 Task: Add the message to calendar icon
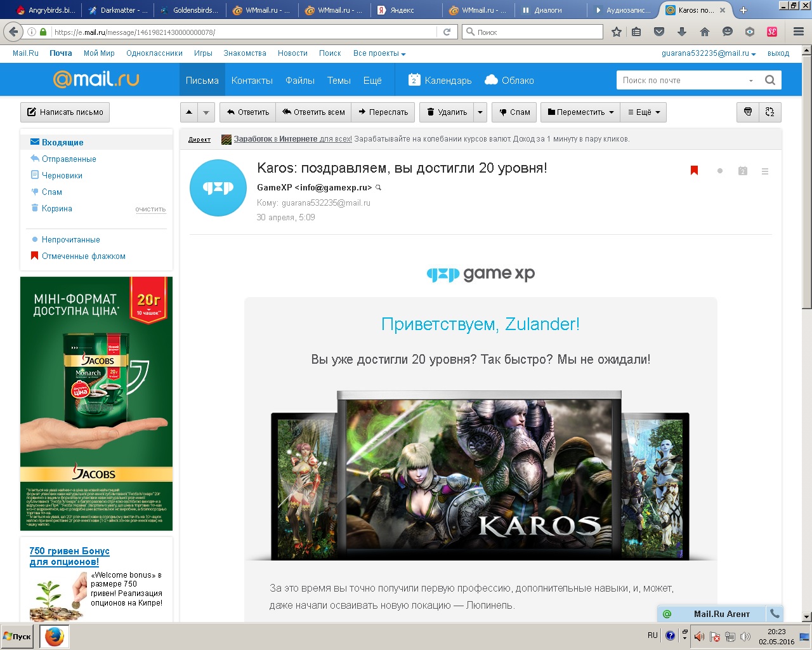click(743, 171)
